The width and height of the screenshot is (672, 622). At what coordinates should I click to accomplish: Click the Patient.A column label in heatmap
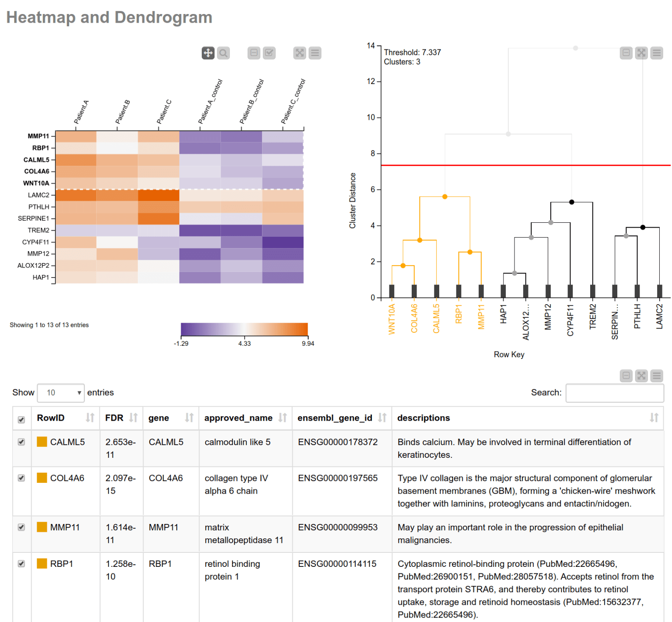tap(81, 112)
